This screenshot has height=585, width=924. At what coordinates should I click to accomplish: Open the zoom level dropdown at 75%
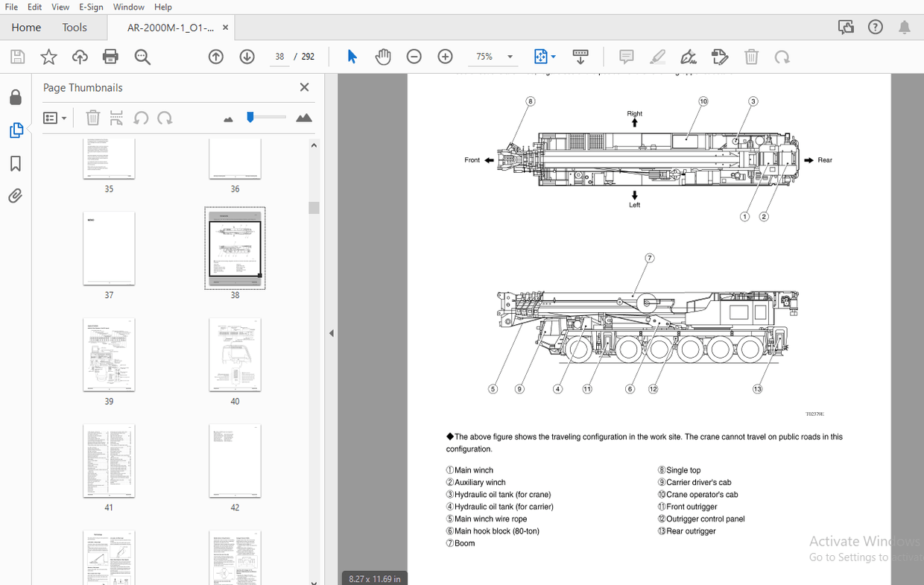tap(510, 57)
